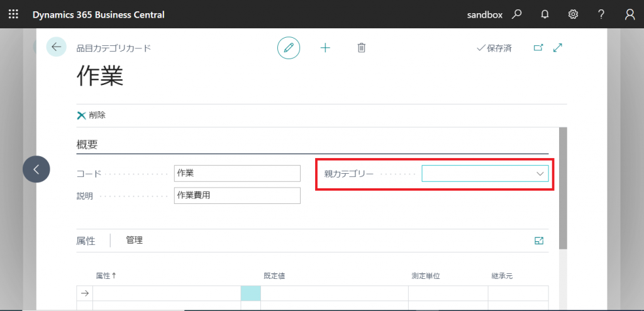Click into the コード input field

click(x=237, y=173)
